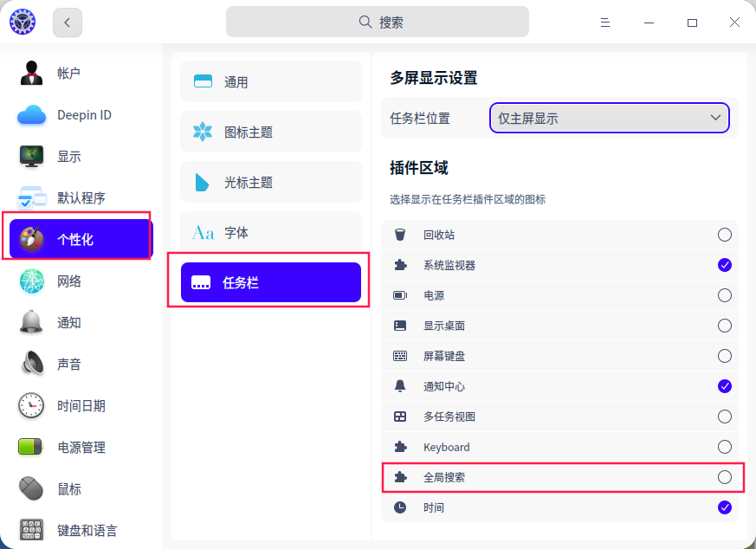Disable the 系统监视器 plugin checkbox
The width and height of the screenshot is (756, 549).
coord(725,265)
